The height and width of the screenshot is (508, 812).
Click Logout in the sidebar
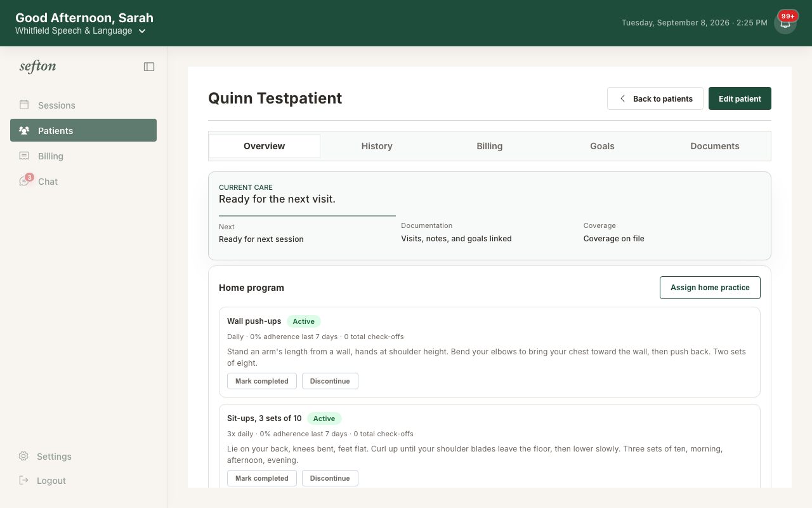pos(83,480)
